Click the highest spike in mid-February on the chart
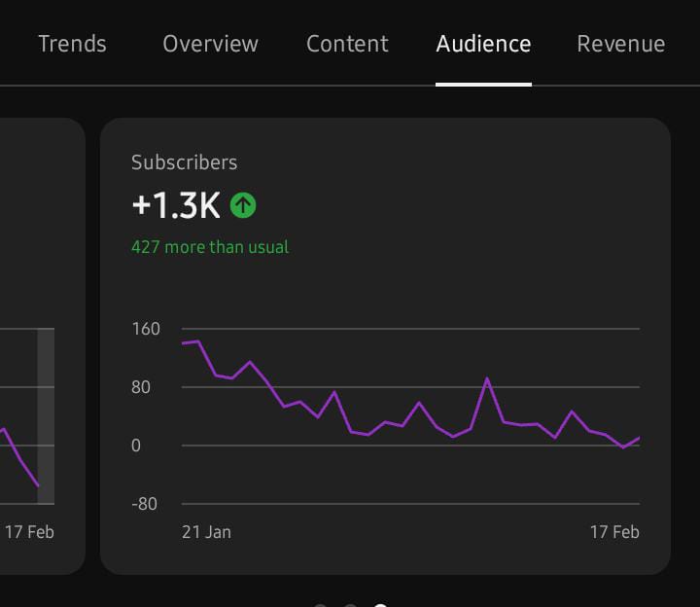 pyautogui.click(x=487, y=378)
